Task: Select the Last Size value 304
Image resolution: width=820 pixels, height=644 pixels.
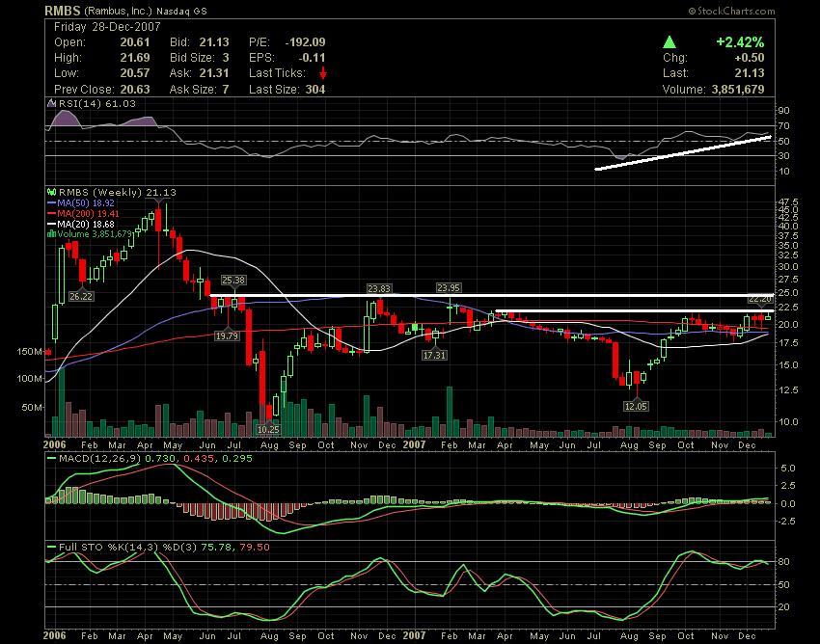Action: 315,90
